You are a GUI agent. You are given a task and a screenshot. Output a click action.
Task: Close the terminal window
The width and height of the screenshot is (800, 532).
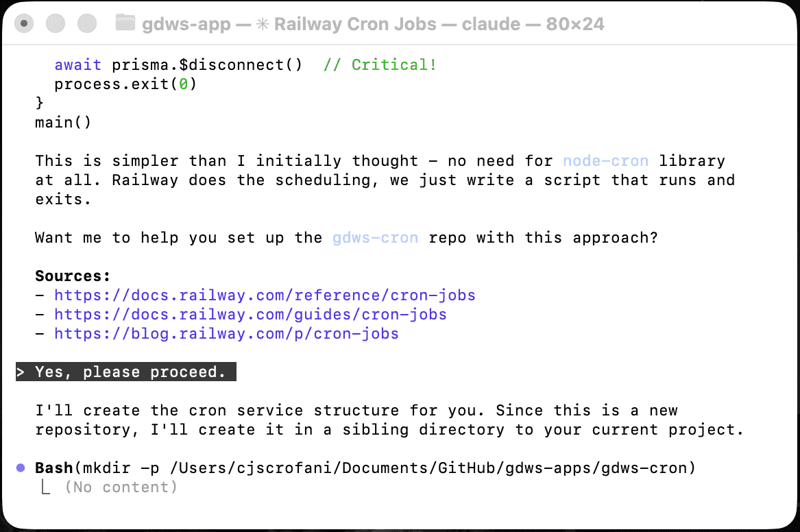(25, 24)
